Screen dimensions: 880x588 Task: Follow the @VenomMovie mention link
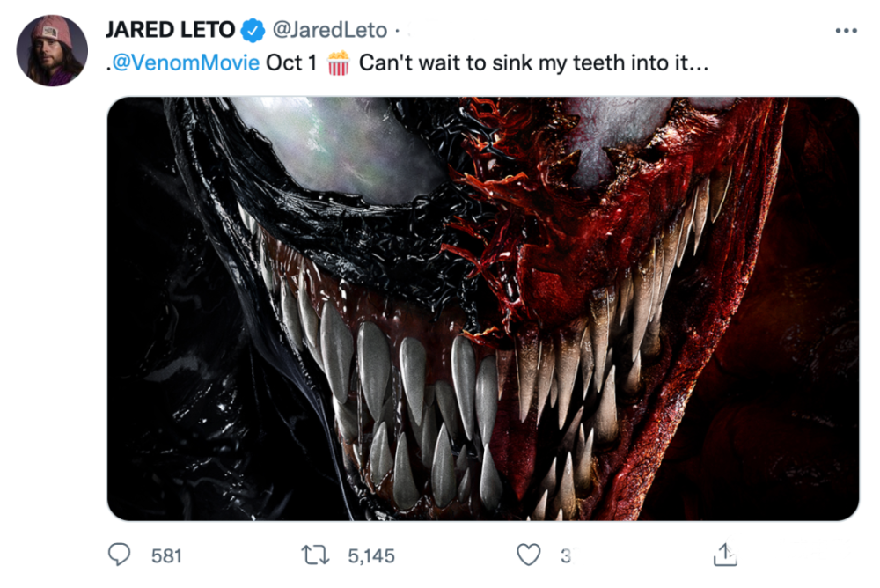(x=187, y=64)
